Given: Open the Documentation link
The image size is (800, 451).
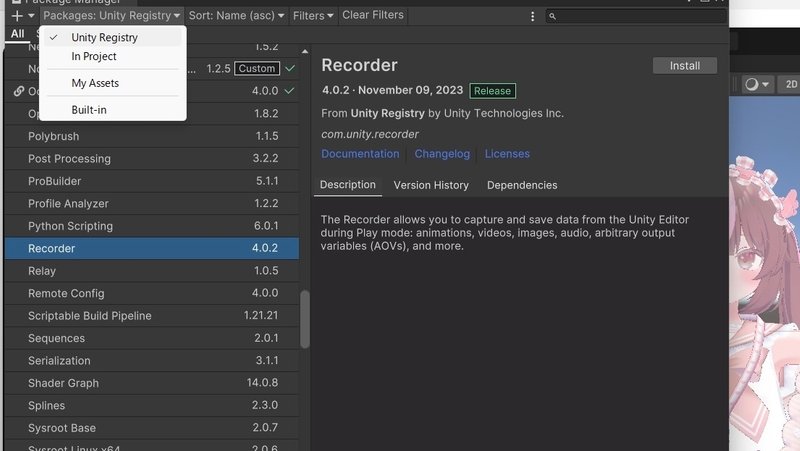Looking at the screenshot, I should pyautogui.click(x=360, y=154).
